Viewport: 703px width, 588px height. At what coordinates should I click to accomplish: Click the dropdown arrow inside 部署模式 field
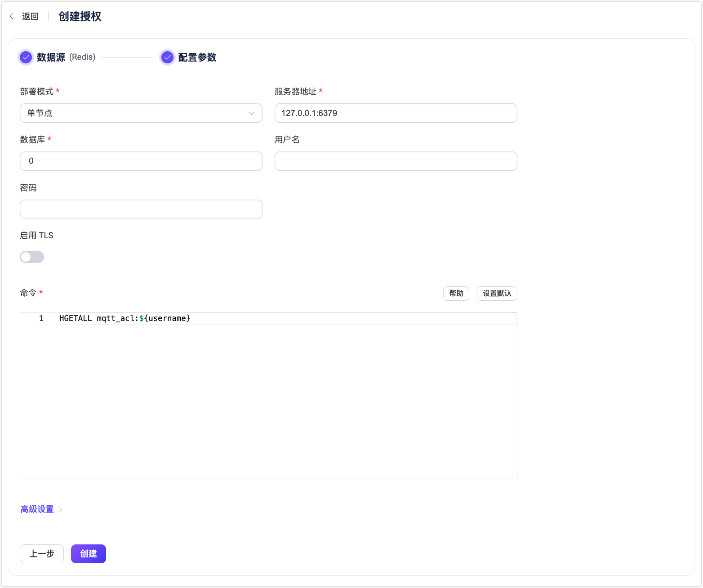251,113
